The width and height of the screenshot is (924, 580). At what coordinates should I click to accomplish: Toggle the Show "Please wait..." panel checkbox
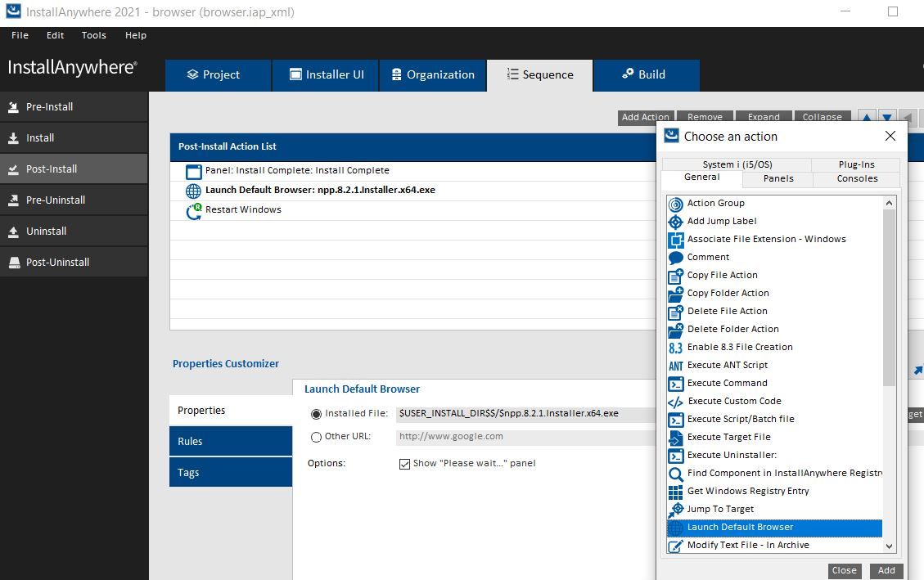[x=404, y=464]
